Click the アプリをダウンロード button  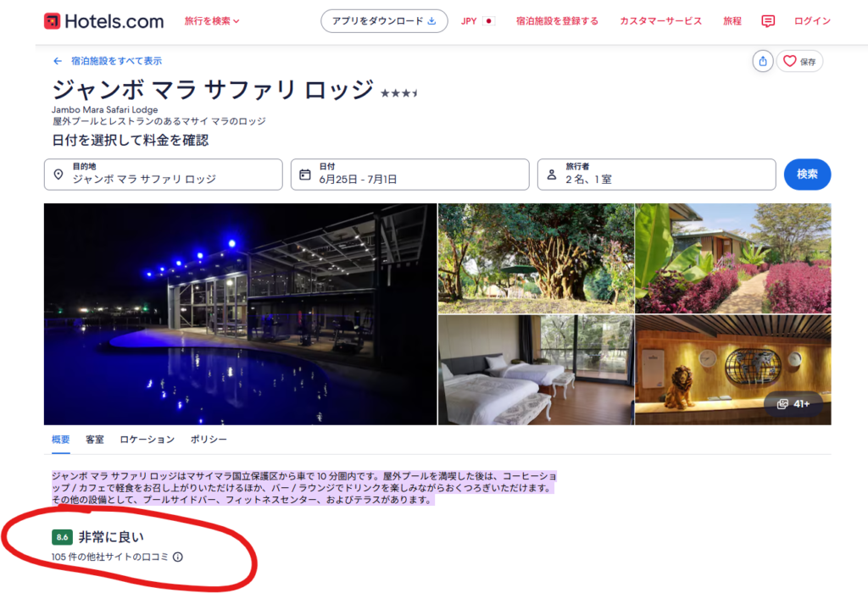384,21
